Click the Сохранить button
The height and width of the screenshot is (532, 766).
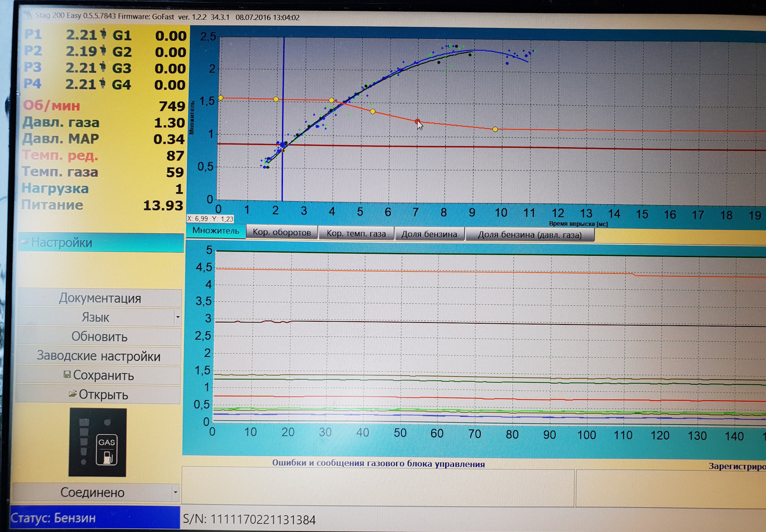(x=98, y=375)
